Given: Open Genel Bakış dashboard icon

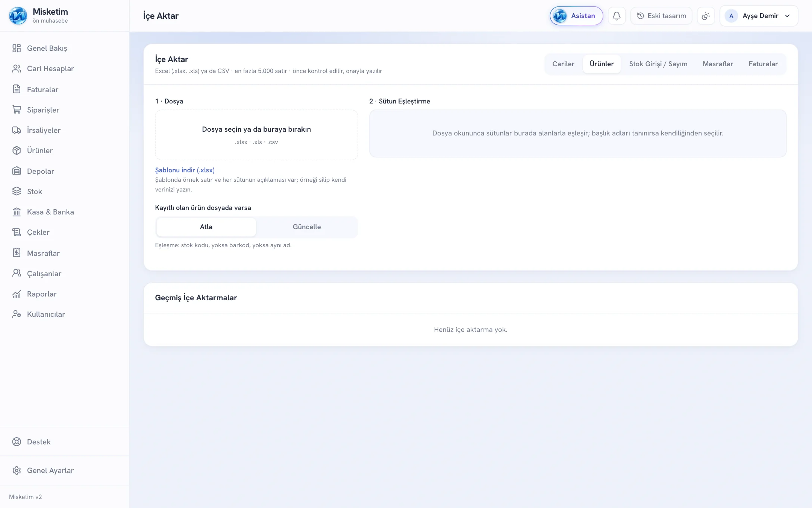Looking at the screenshot, I should 17,48.
